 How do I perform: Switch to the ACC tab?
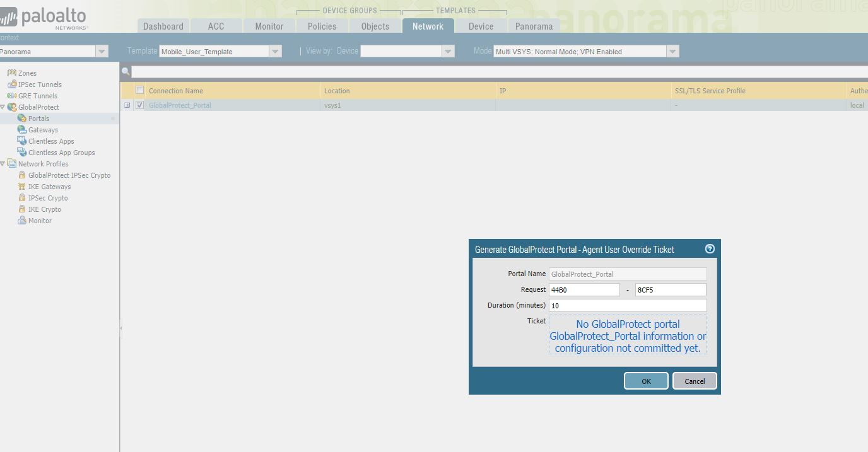[216, 26]
